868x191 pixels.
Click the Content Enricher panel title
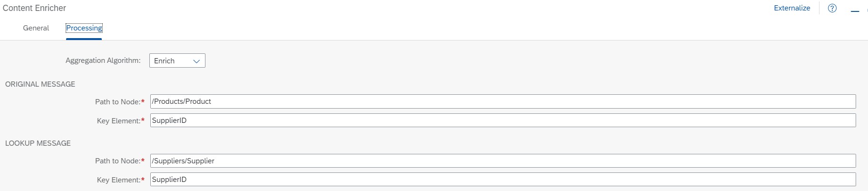pos(34,8)
